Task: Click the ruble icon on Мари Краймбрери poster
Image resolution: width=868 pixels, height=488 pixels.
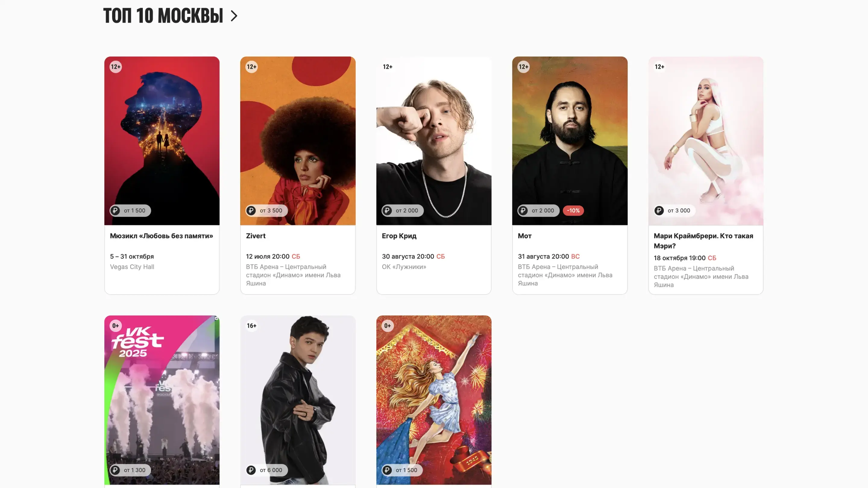Action: (x=659, y=211)
